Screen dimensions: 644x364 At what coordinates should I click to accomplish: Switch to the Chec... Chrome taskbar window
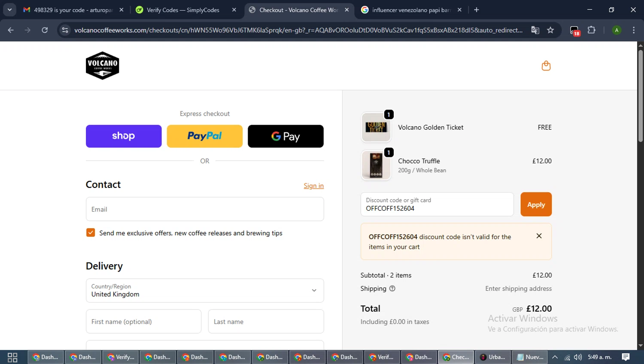(x=456, y=357)
